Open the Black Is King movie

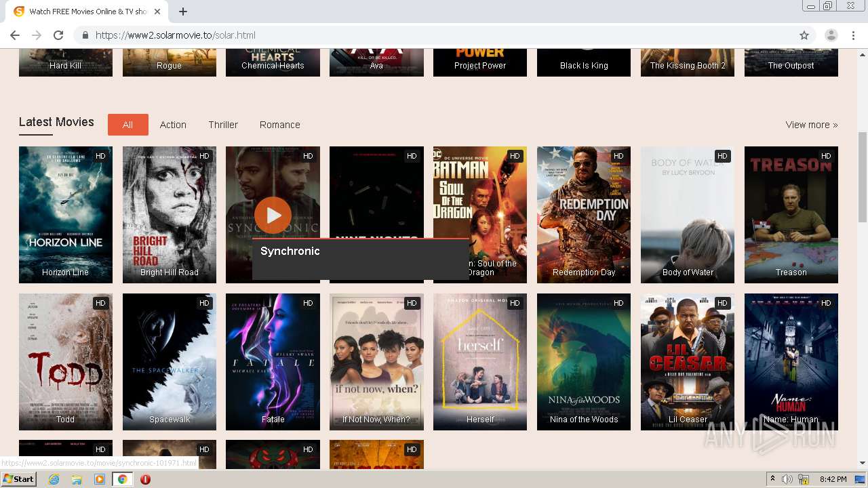click(584, 62)
